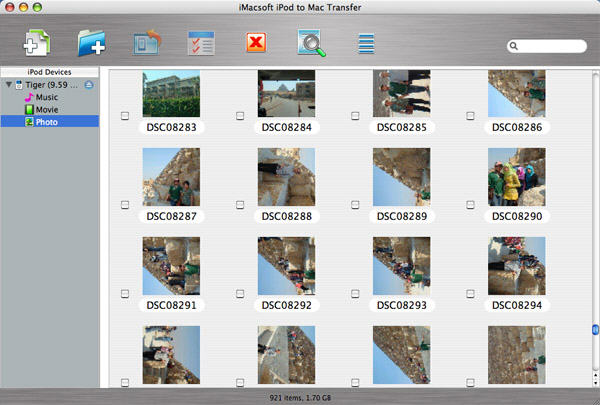Select the DSC08285 thumbnail
Screen dimensions: 600x405
tap(402, 93)
